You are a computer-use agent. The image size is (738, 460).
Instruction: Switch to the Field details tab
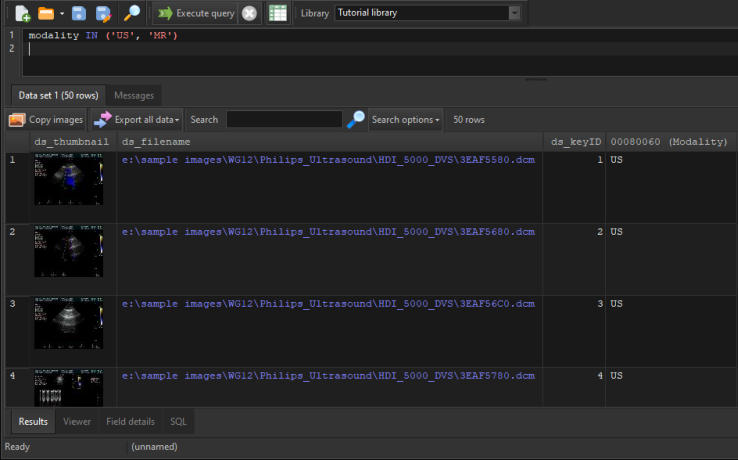coord(129,421)
